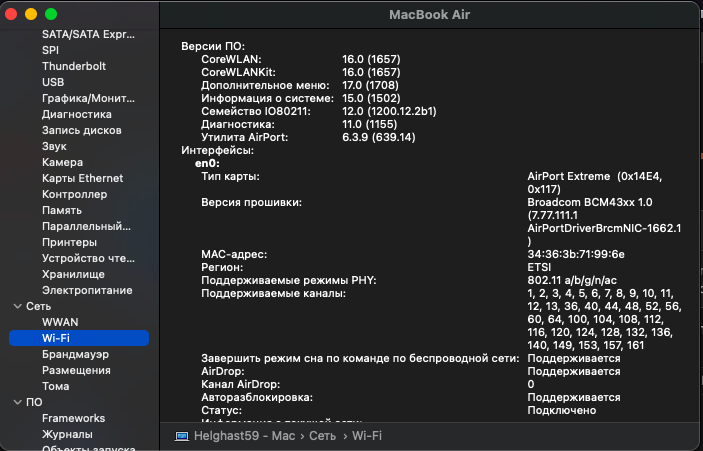
Task: Select Устройство чте... sidebar item
Action: (88, 258)
